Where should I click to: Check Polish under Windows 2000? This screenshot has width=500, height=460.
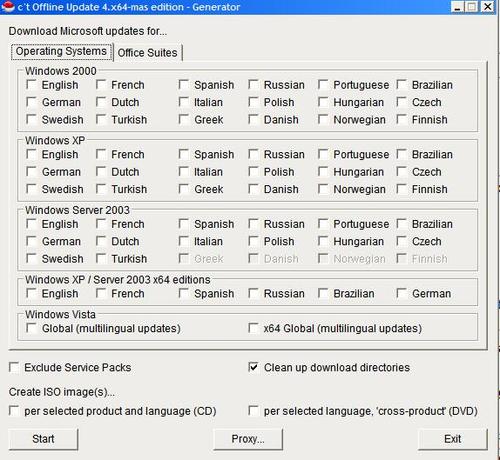pyautogui.click(x=254, y=102)
